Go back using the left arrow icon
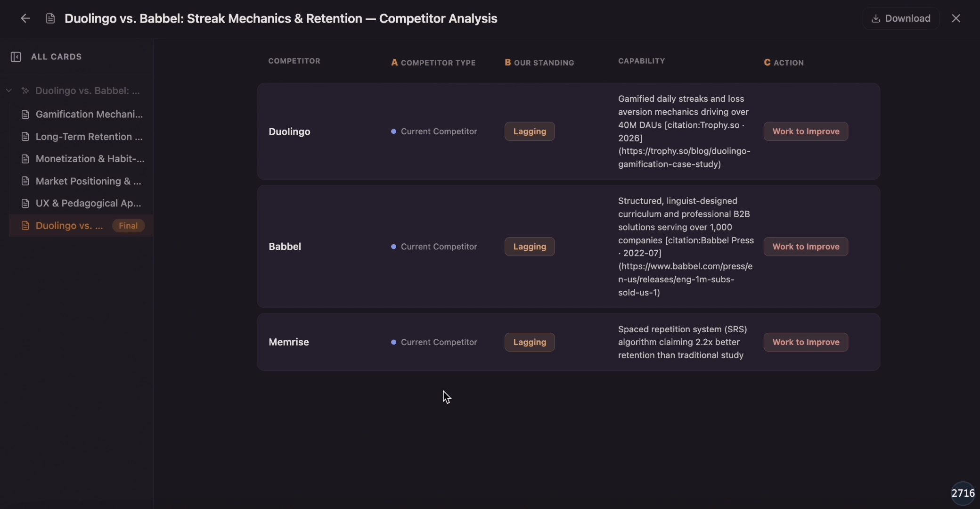The image size is (980, 509). click(25, 18)
